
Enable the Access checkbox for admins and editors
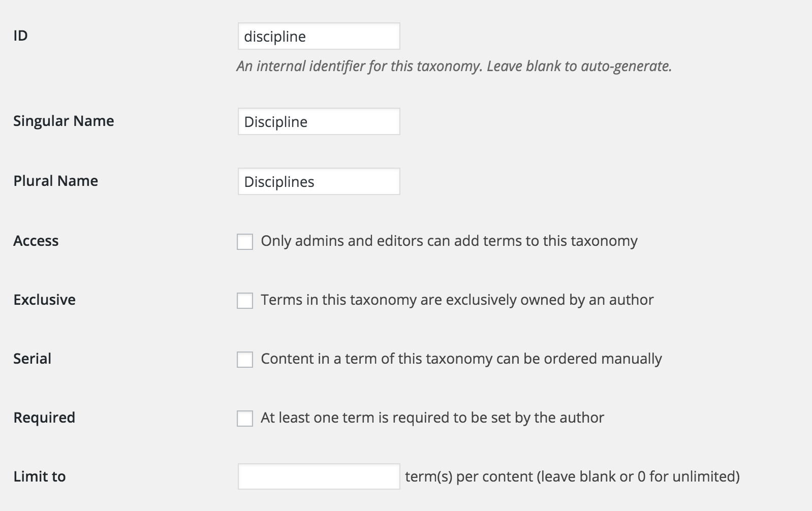pos(245,242)
